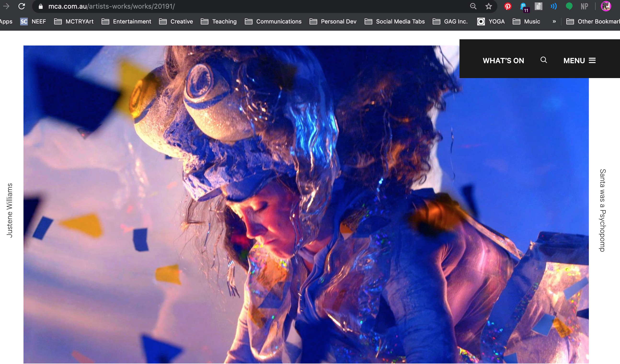Open the WHAT'S ON page
Screen dimensions: 620x364
point(503,61)
